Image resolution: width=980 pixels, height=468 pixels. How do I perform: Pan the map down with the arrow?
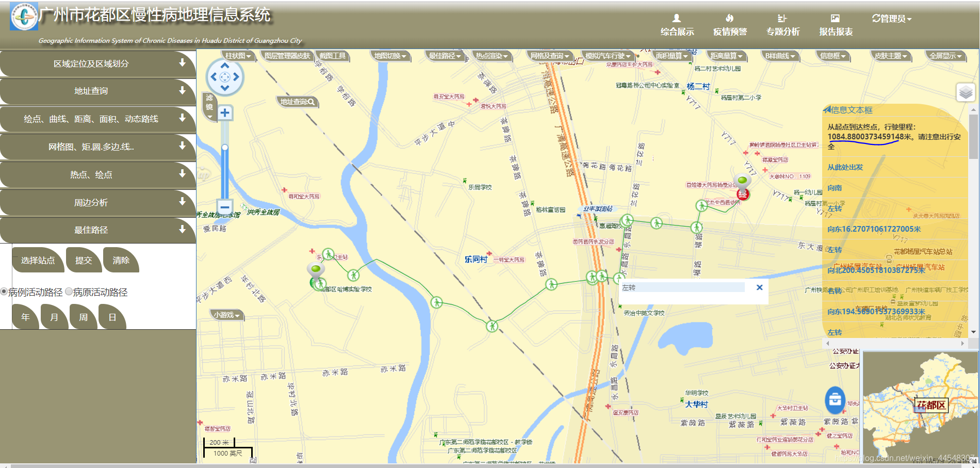coord(225,88)
